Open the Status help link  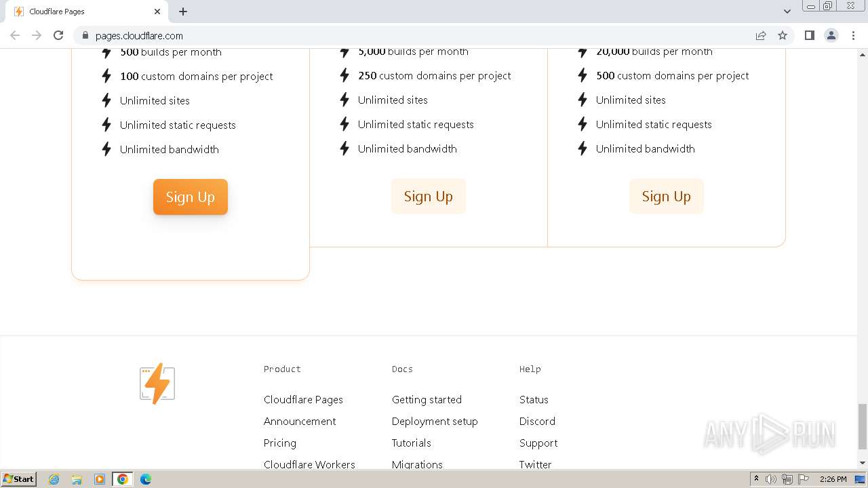pos(534,399)
